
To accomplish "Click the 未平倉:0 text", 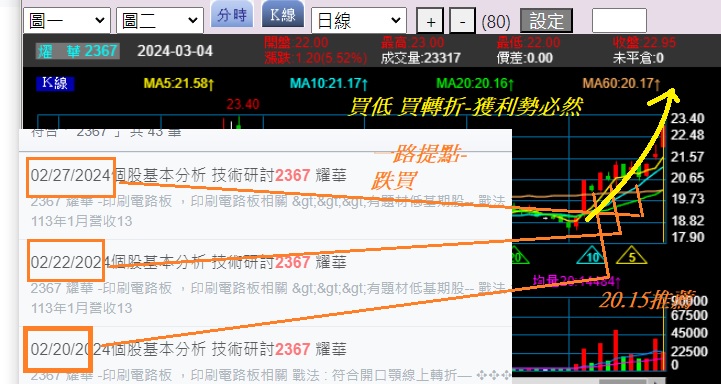I will click(x=638, y=58).
